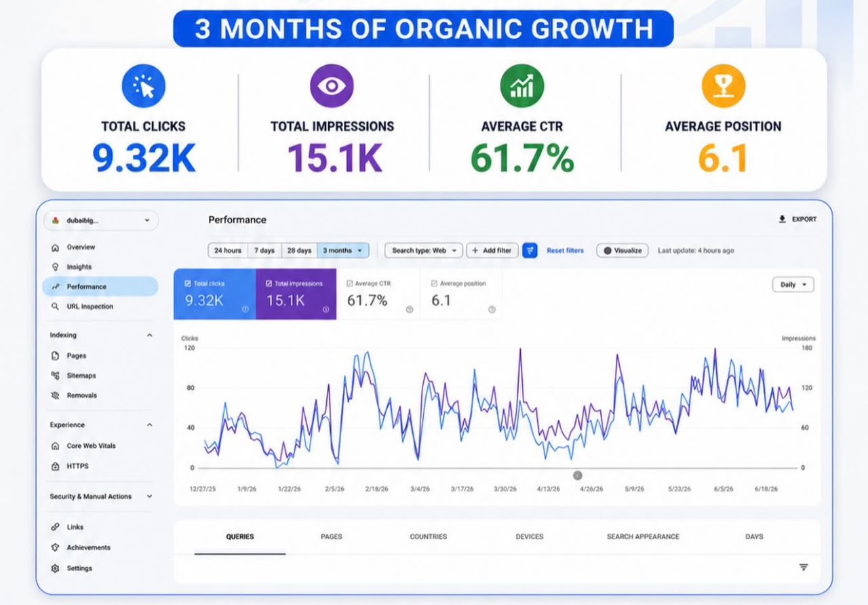This screenshot has width=868, height=605.
Task: Select the 28 days date range
Action: pyautogui.click(x=299, y=250)
